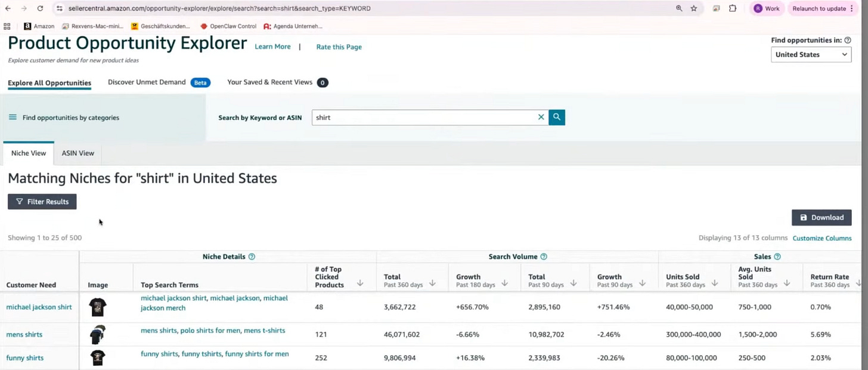Switch to the ASIN View tab

tap(78, 153)
